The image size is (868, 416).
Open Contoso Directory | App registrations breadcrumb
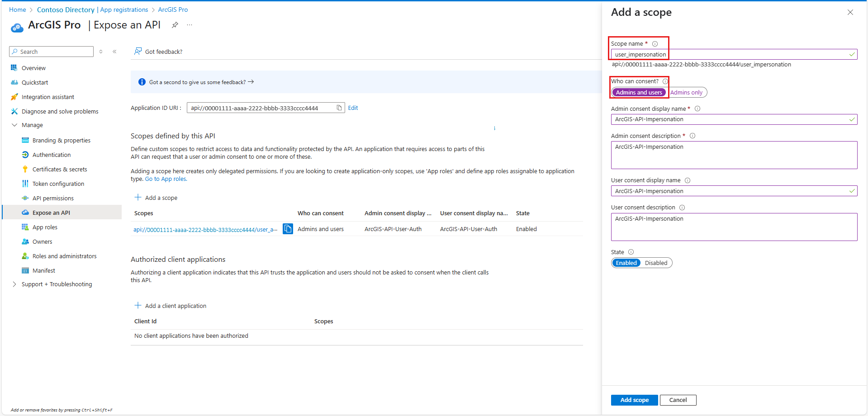click(x=92, y=9)
